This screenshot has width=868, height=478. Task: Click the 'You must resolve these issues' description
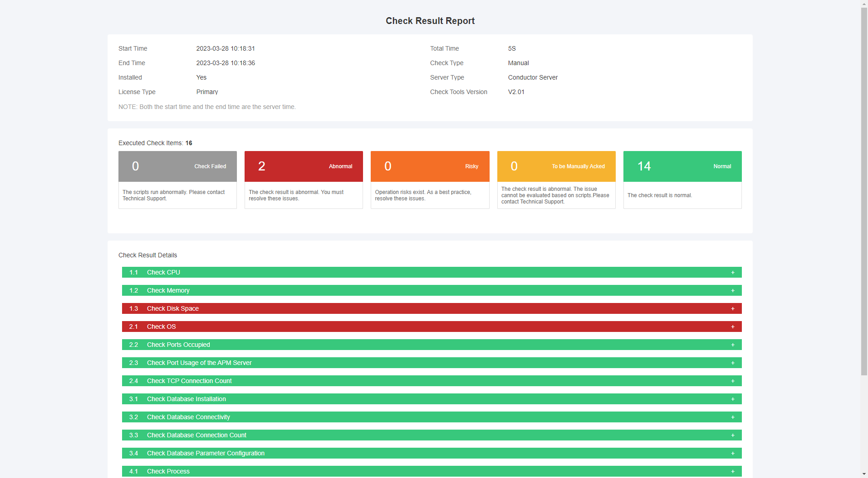296,195
